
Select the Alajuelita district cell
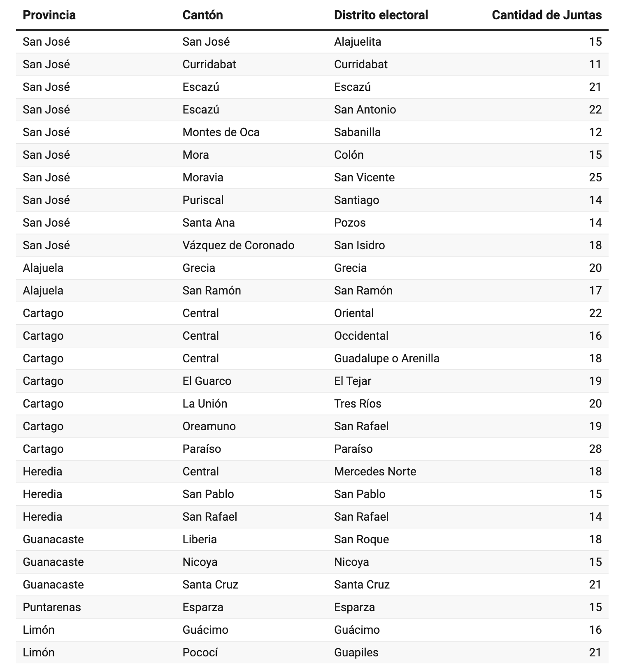(x=358, y=42)
